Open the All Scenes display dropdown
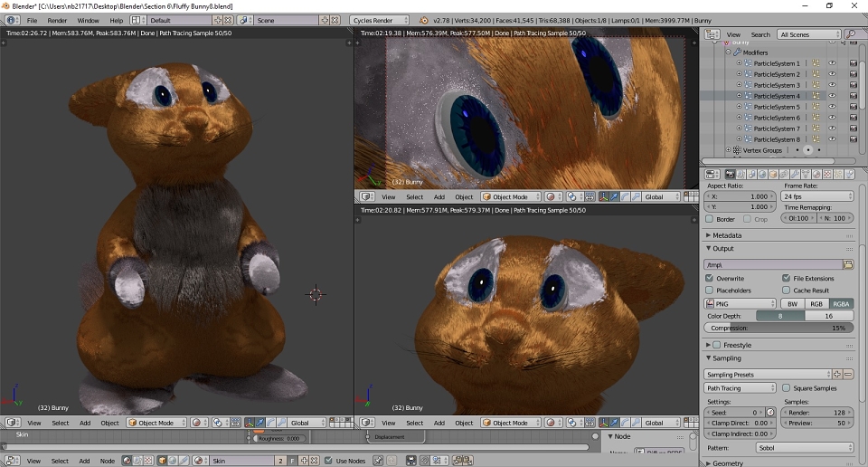The image size is (868, 467). pyautogui.click(x=808, y=34)
